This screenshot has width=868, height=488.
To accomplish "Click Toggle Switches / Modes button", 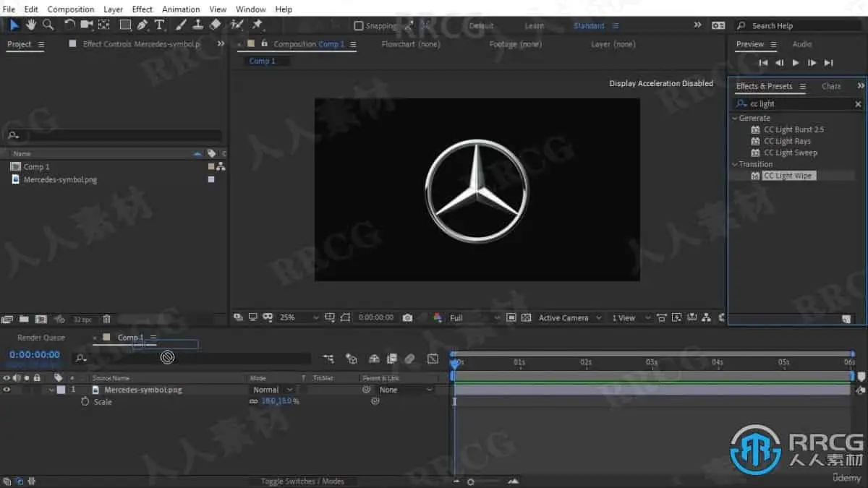I will tap(302, 481).
